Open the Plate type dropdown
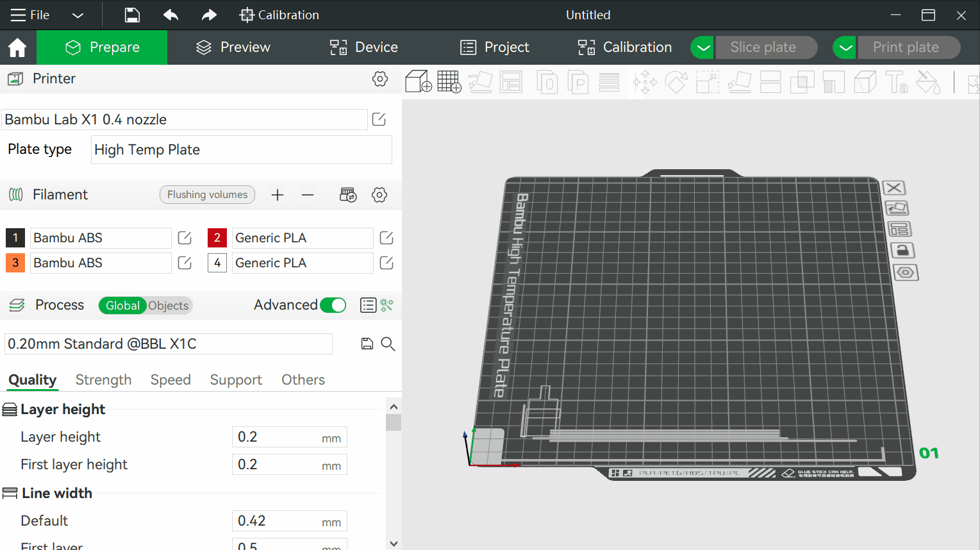The width and height of the screenshot is (980, 550). (x=242, y=150)
